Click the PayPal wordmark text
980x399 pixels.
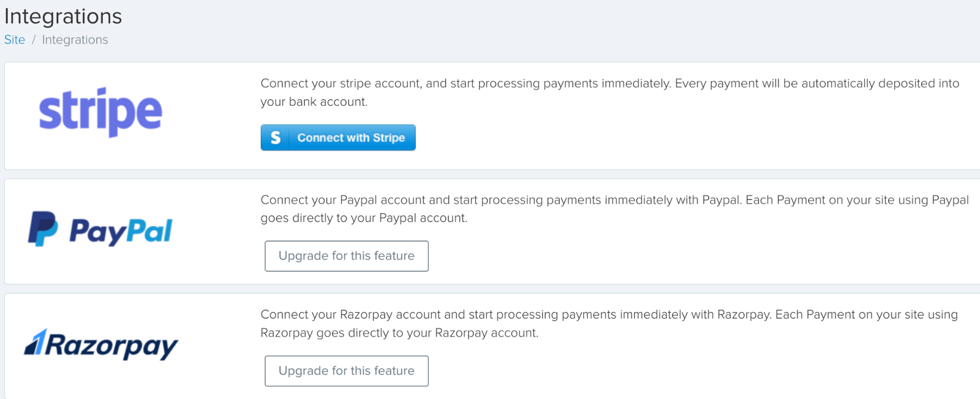point(121,231)
